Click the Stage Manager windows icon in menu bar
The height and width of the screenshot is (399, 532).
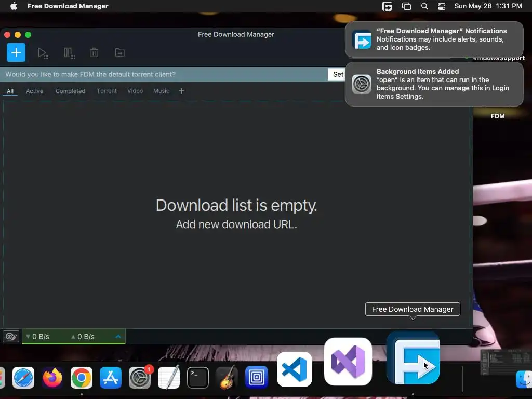coord(406,6)
